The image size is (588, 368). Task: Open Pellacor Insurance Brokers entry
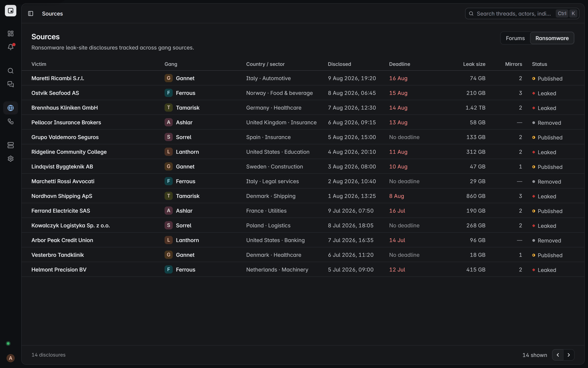click(x=66, y=122)
